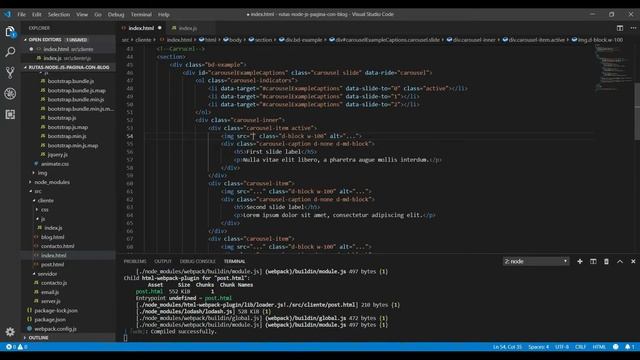Select the Terminal panel tab

tap(234, 261)
